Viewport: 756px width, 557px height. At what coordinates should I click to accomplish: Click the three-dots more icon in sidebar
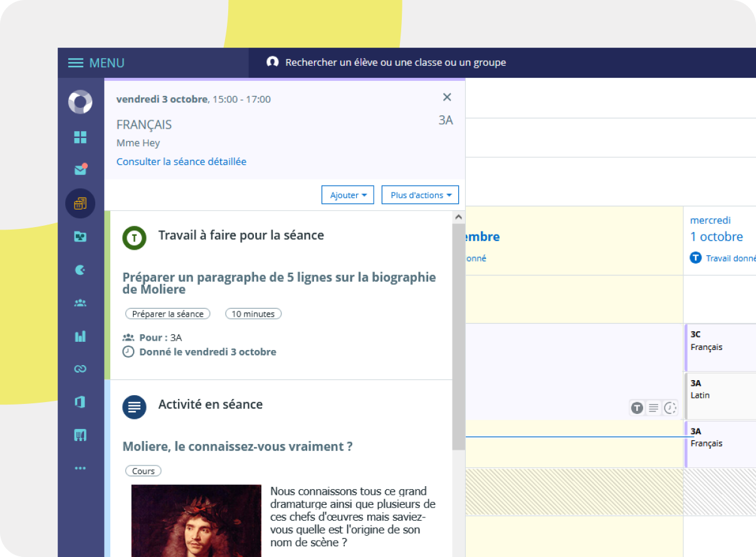coord(80,468)
